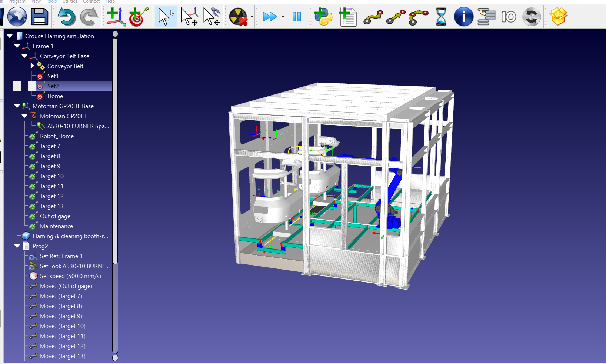Insert a Set Rounding instruction

click(x=532, y=17)
